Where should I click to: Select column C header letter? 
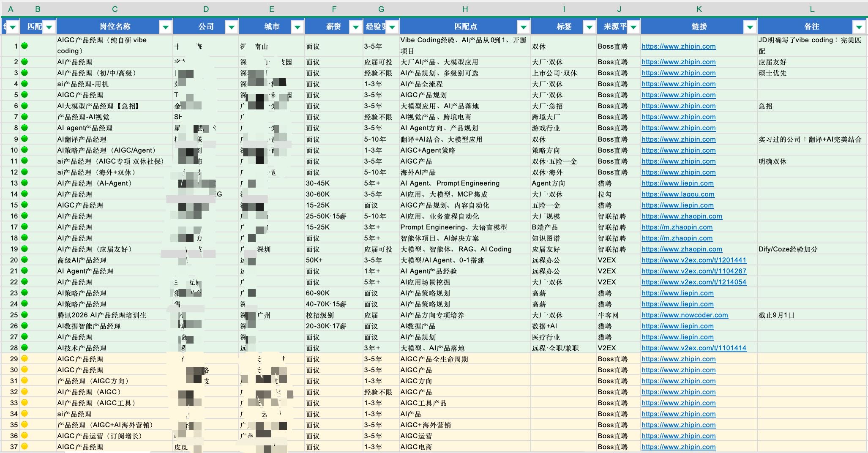click(115, 9)
